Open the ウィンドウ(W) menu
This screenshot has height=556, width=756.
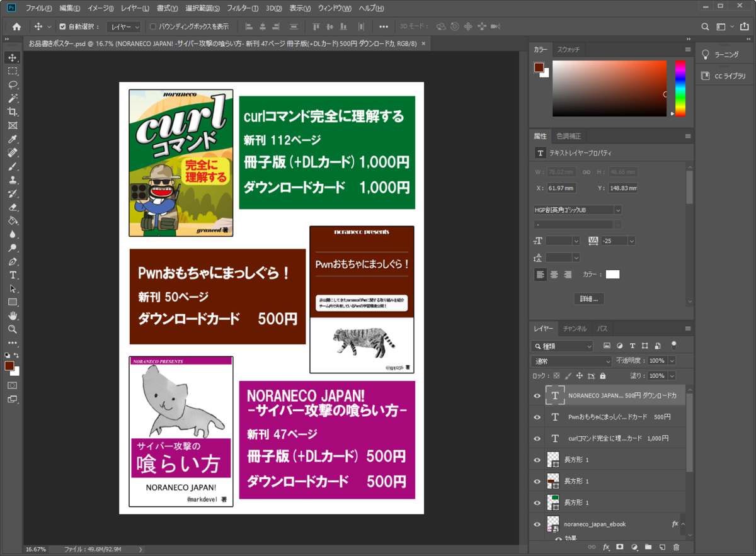tap(335, 8)
